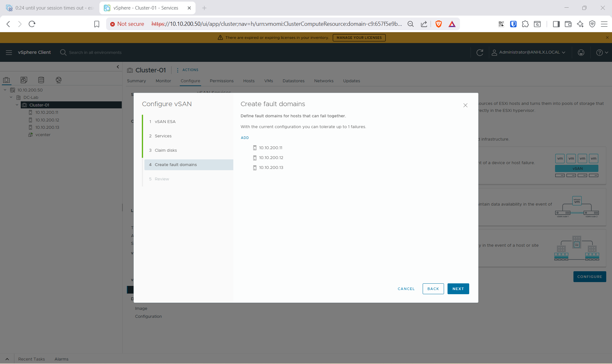Open the Administrator@ANHLX.LOCAL user menu

pyautogui.click(x=528, y=52)
